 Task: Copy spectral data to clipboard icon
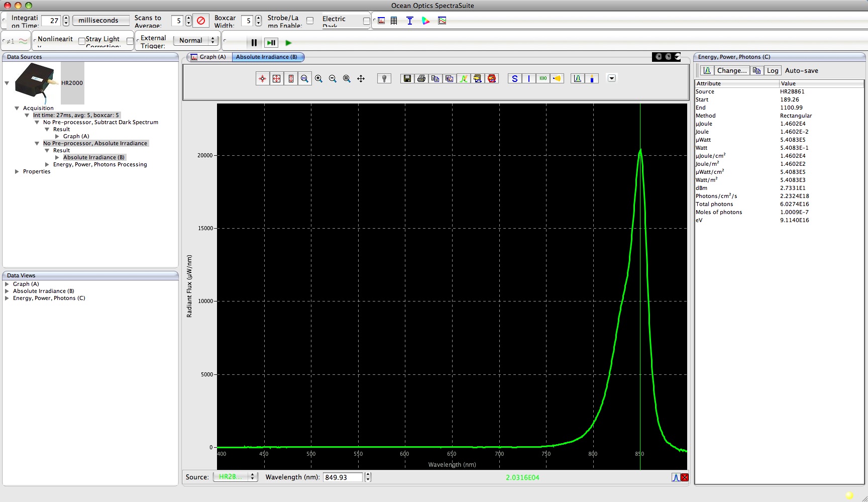[436, 78]
